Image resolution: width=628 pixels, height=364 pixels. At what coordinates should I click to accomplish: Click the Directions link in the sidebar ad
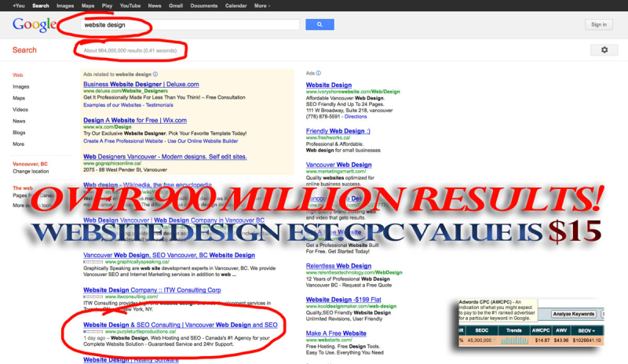point(356,117)
